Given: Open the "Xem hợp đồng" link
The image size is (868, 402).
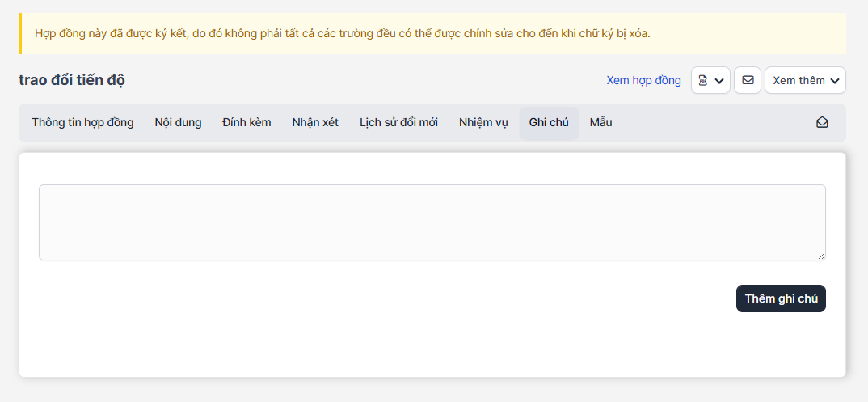Looking at the screenshot, I should [643, 80].
